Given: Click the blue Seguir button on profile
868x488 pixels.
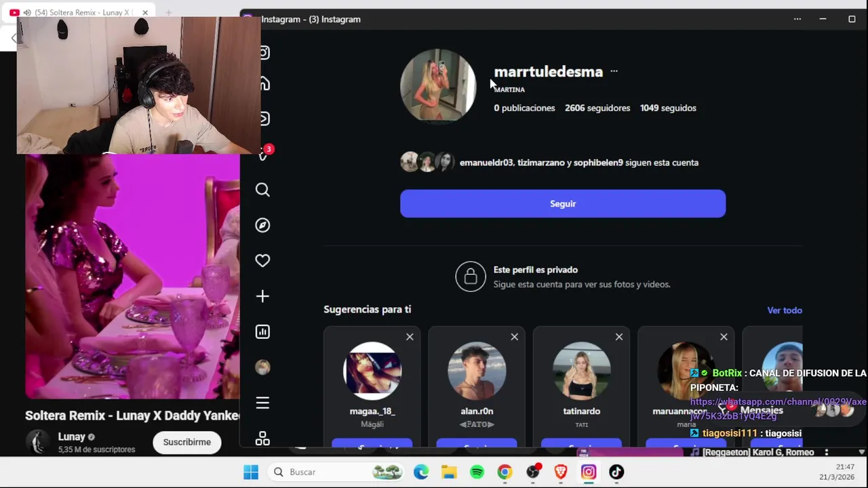Looking at the screenshot, I should coord(563,203).
